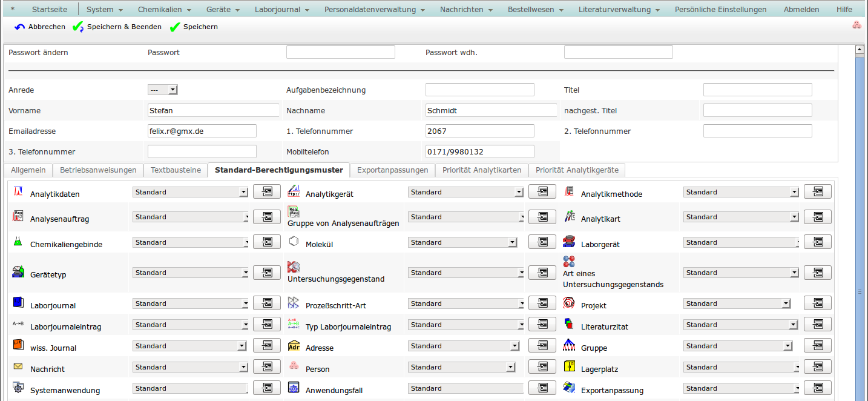The height and width of the screenshot is (401, 868).
Task: Click the Adresse icon
Action: (294, 346)
